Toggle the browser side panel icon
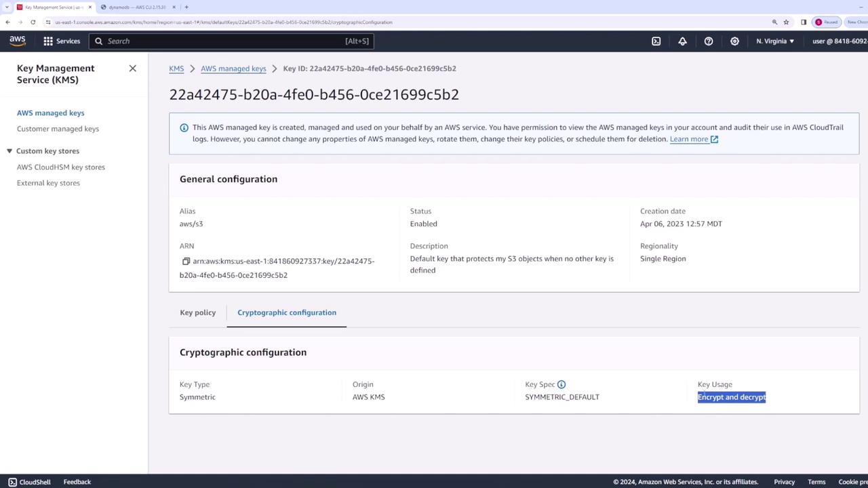Image resolution: width=868 pixels, height=488 pixels. click(804, 22)
